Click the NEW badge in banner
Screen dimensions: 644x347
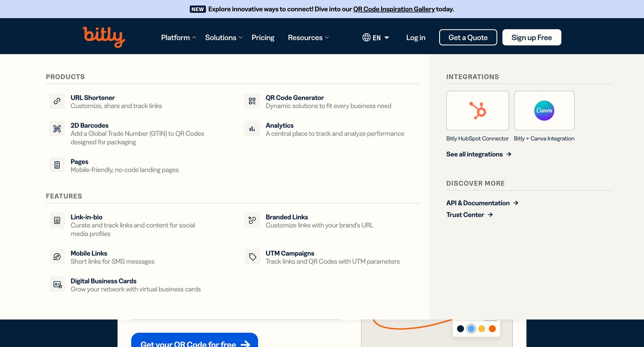click(198, 9)
